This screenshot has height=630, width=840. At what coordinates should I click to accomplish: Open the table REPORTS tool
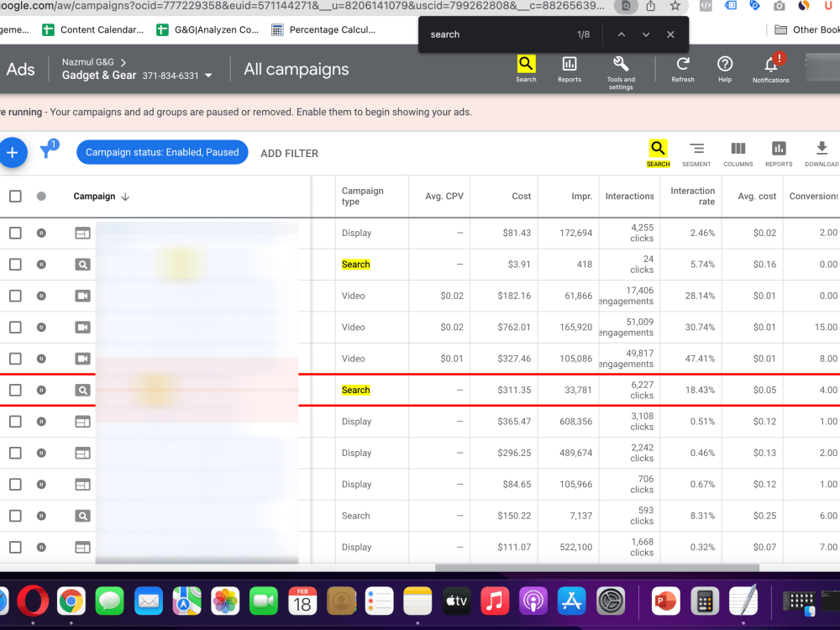point(779,153)
